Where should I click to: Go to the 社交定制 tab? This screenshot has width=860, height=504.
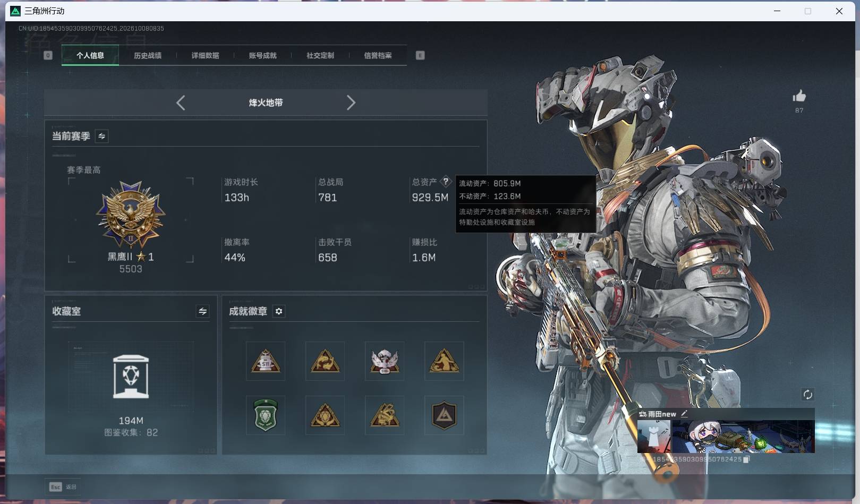(x=320, y=55)
